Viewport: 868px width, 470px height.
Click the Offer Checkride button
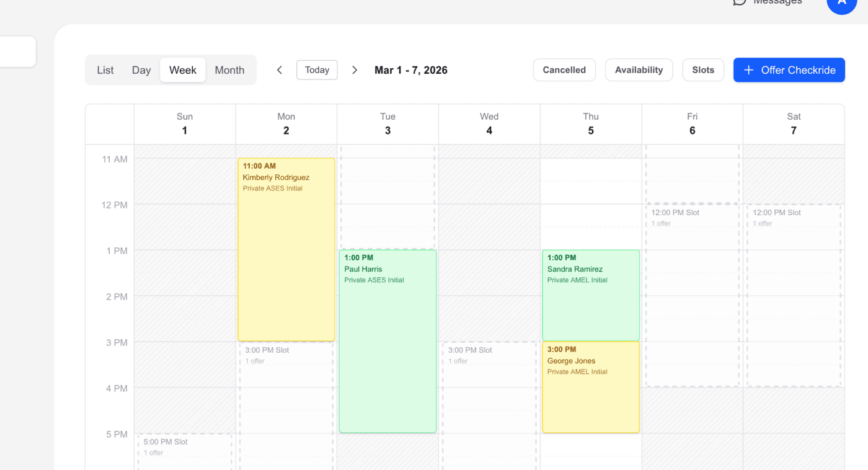click(789, 69)
